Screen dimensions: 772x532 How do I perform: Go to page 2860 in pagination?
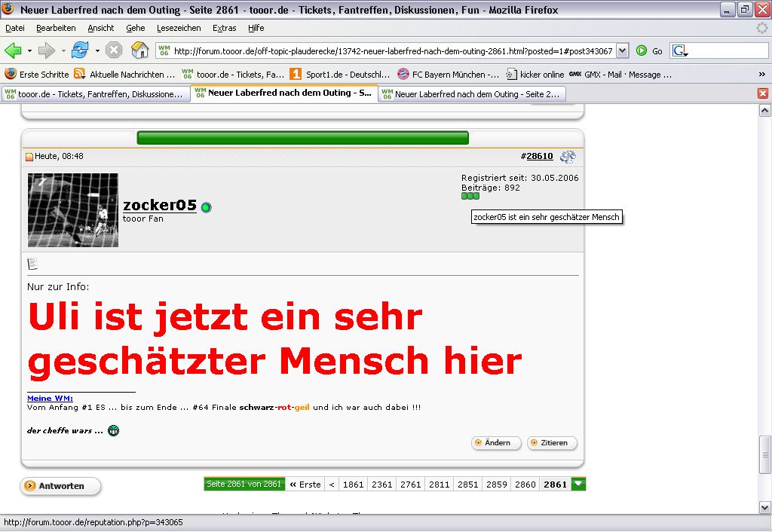coord(525,485)
